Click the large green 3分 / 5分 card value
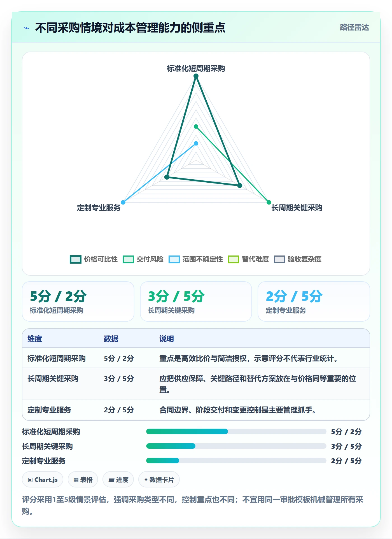Screen dimensions: 392x539 coord(176,296)
